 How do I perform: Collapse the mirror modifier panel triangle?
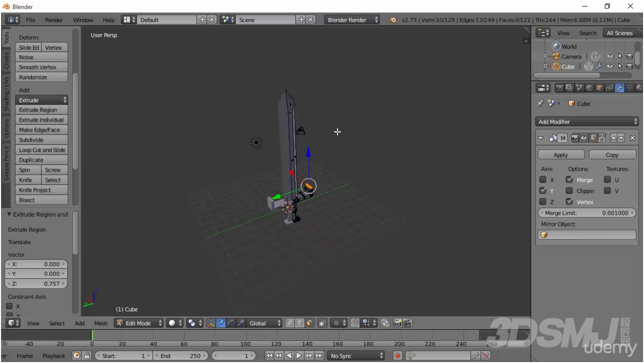(x=540, y=138)
